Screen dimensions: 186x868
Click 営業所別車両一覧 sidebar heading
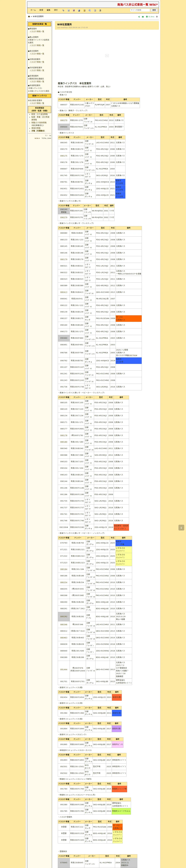pos(40,24)
